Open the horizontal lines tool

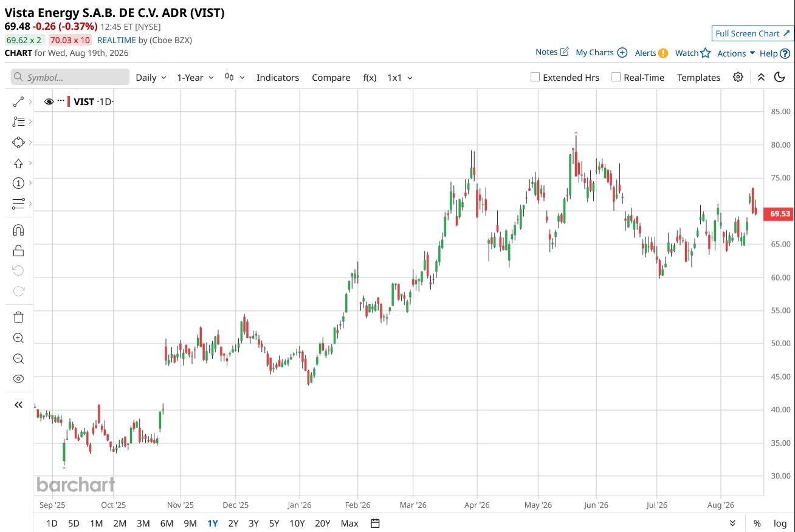tap(18, 203)
